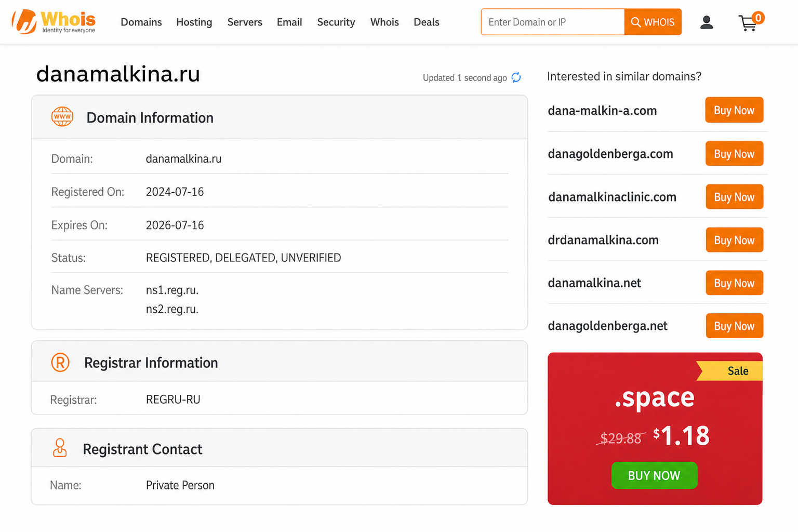The image size is (798, 532).
Task: Click green BUY NOW for .space
Action: 654,475
